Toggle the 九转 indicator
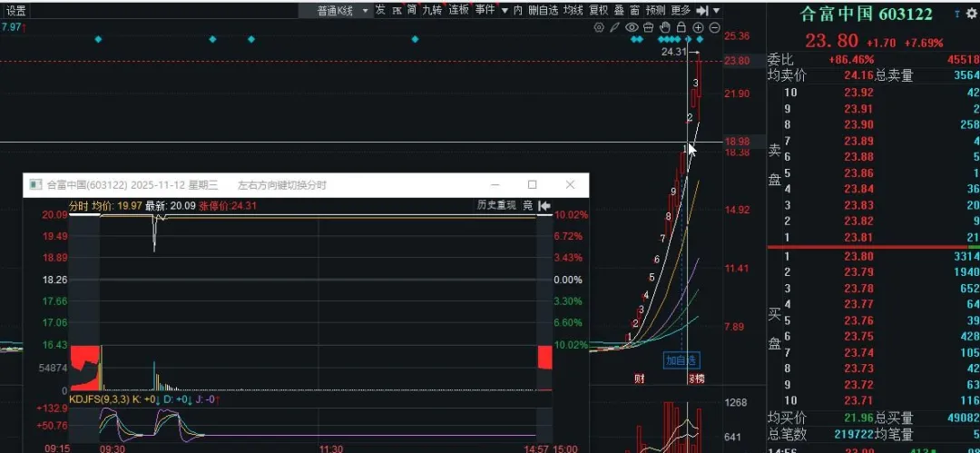 click(431, 10)
